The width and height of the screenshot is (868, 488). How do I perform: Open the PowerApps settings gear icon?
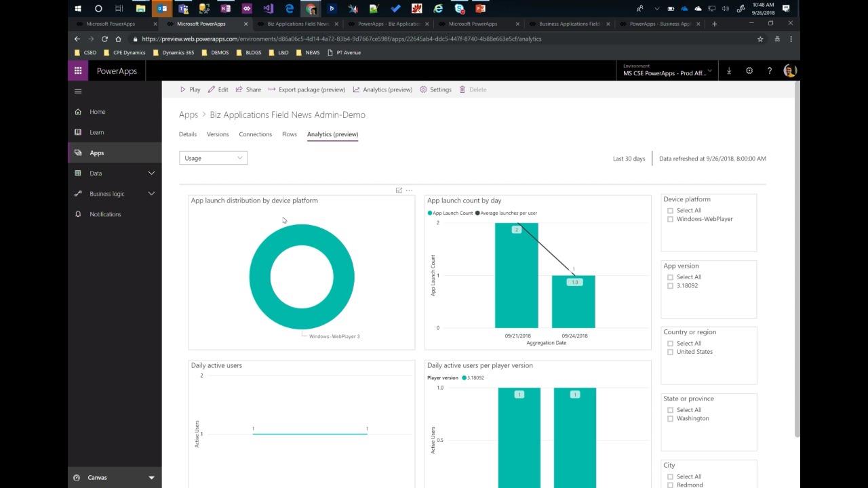(749, 70)
